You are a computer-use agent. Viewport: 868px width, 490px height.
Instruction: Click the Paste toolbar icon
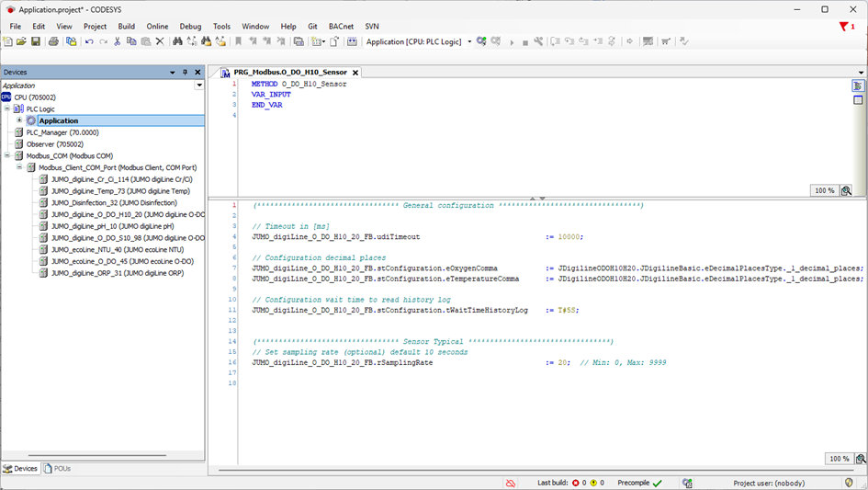pyautogui.click(x=146, y=41)
